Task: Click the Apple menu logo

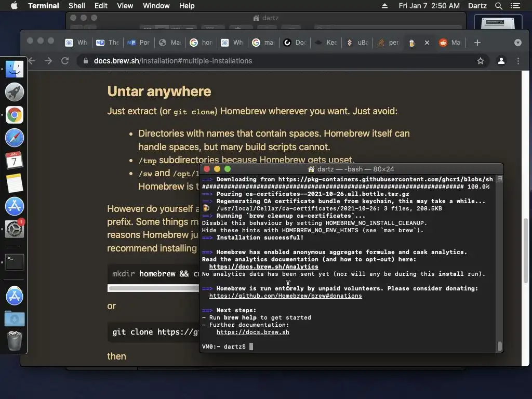Action: point(14,6)
